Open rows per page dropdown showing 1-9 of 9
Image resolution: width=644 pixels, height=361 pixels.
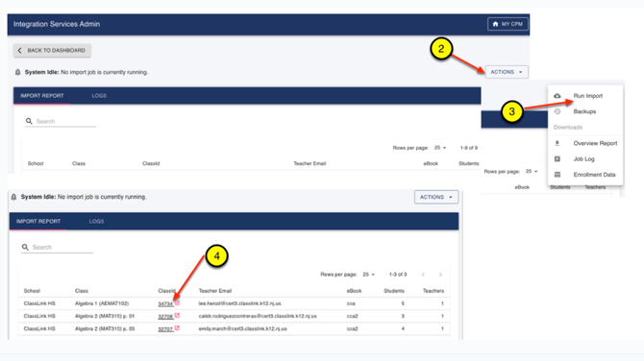pyautogui.click(x=440, y=148)
